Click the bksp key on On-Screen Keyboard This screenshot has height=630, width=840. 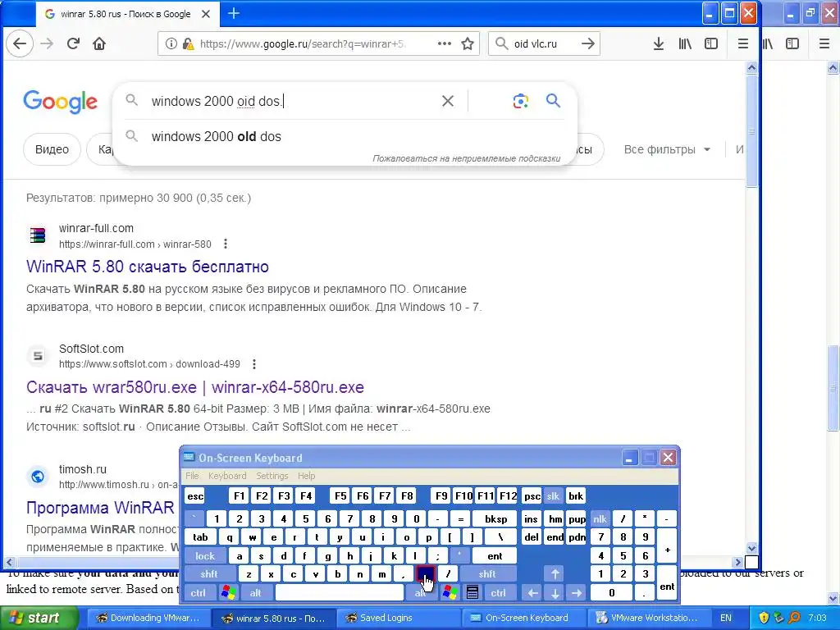click(x=495, y=518)
